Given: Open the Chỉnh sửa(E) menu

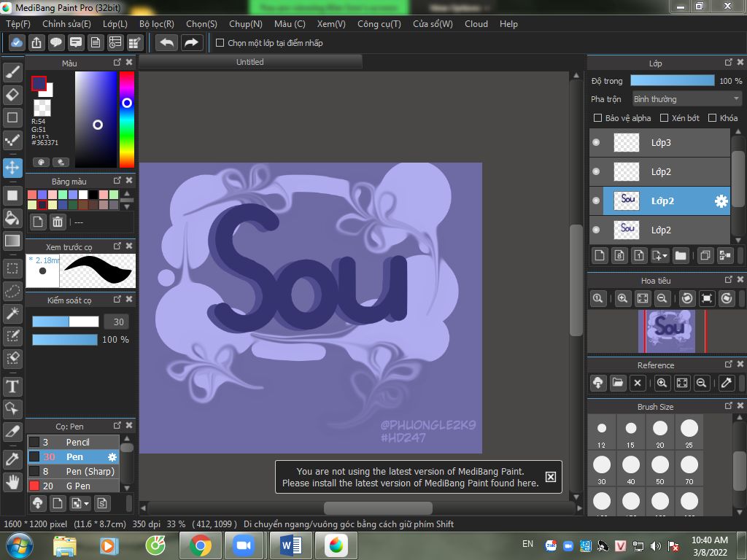Looking at the screenshot, I should pyautogui.click(x=66, y=24).
